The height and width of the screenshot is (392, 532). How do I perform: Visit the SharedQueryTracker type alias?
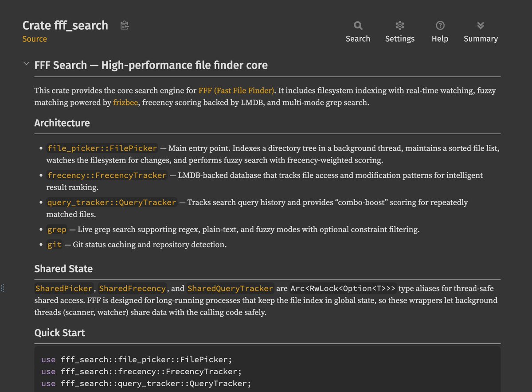click(230, 289)
